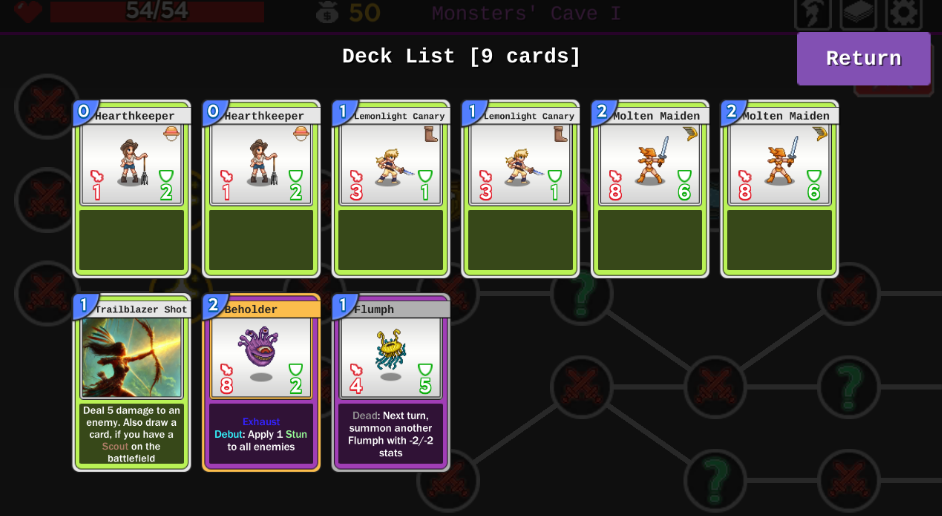
Task: Click the health bar showing 54/54
Action: click(157, 12)
